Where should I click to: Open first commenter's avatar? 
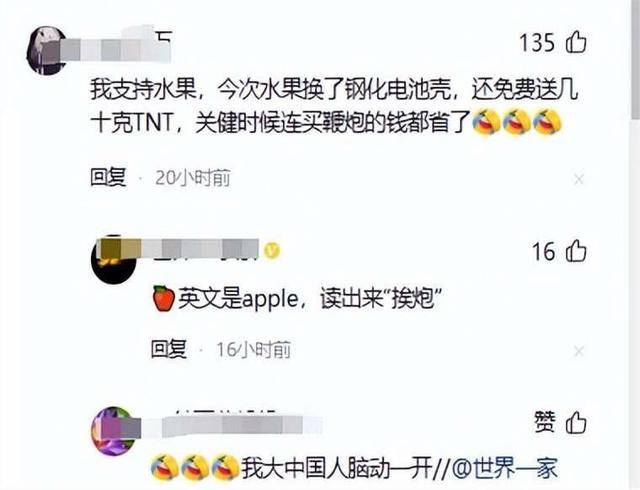point(46,51)
